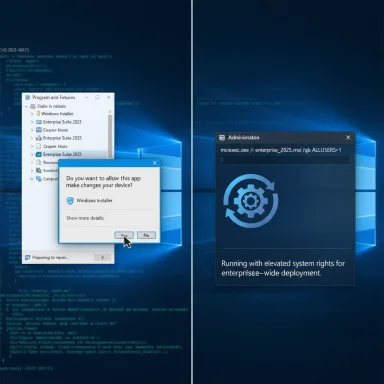Expand the highlighted Enterprise Suite 2025 node
Image resolution: width=384 pixels, height=384 pixels.
(x=32, y=155)
